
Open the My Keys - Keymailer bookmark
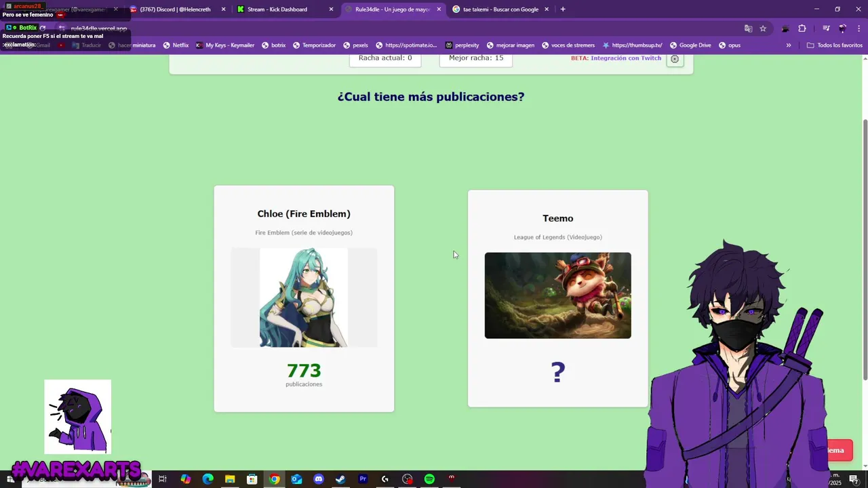[x=225, y=45]
